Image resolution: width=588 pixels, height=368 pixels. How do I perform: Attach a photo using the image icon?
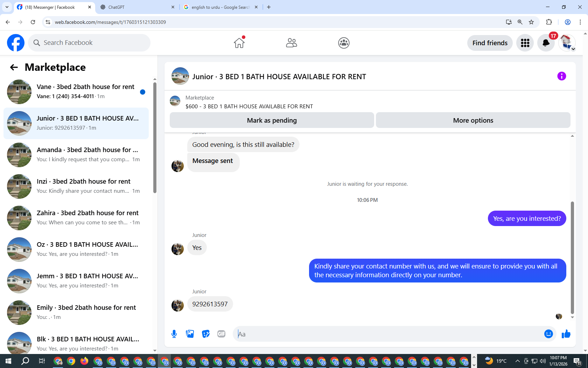pos(190,334)
